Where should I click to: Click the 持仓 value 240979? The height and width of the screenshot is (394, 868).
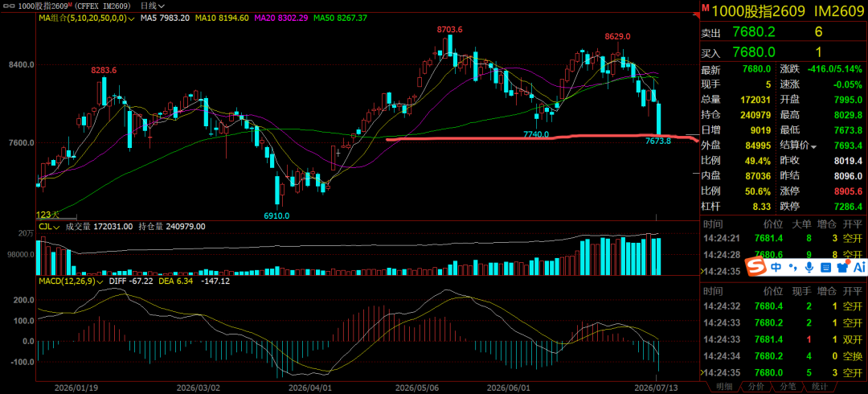point(755,116)
